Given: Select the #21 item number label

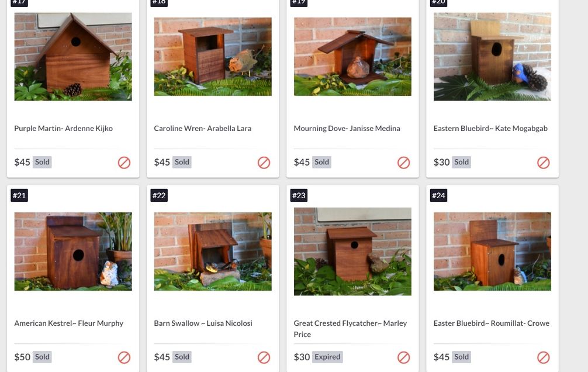Looking at the screenshot, I should tap(19, 195).
